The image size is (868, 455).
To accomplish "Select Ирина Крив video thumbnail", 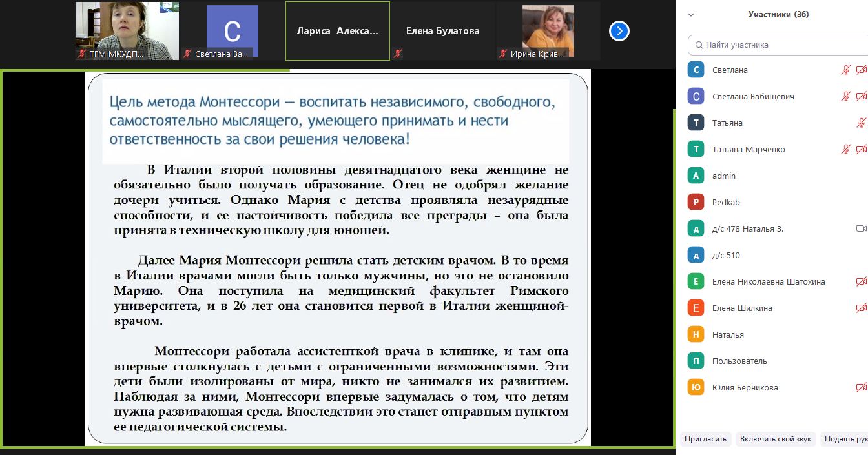I will click(x=548, y=31).
